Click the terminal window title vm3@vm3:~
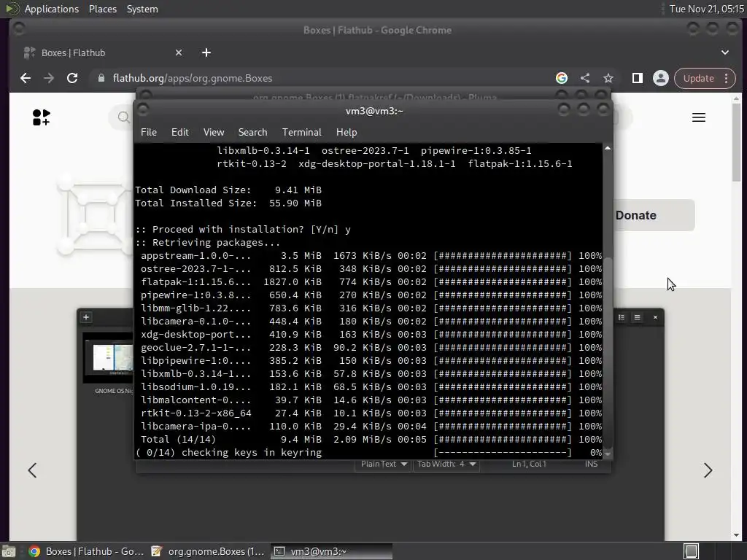This screenshot has width=747, height=560. click(x=374, y=111)
